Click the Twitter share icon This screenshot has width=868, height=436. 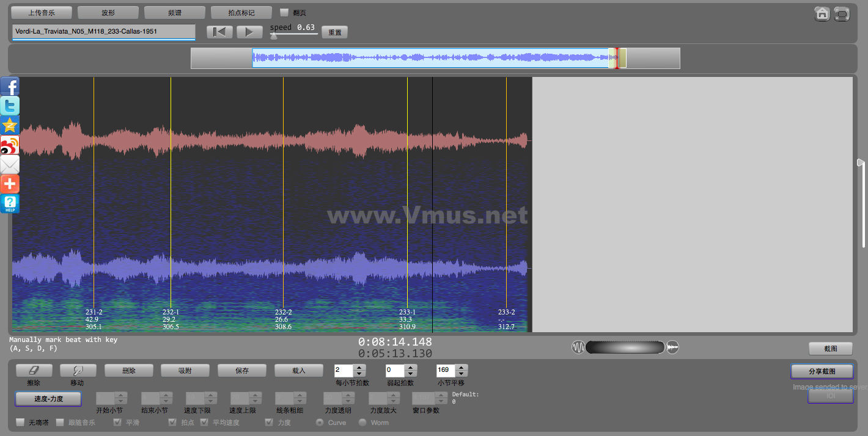(10, 106)
